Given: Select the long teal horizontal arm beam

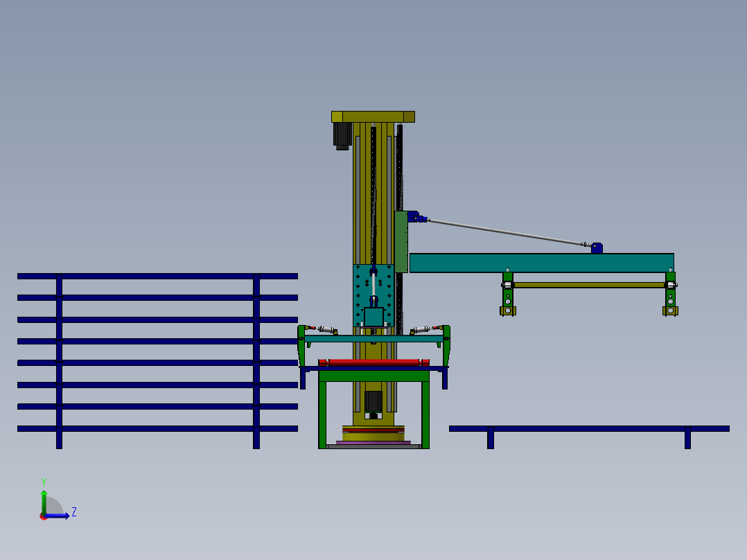Looking at the screenshot, I should pos(542,263).
